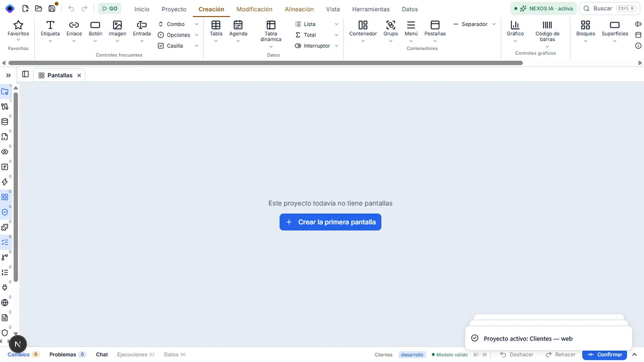Insert a Casilla checkbox control
This screenshot has height=362, width=644.
(x=171, y=46)
